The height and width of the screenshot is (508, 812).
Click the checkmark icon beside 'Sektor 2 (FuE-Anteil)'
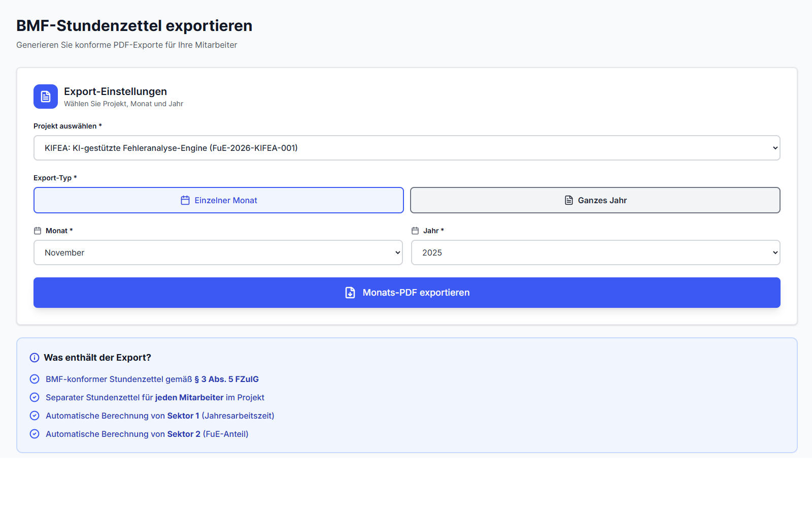(x=34, y=434)
